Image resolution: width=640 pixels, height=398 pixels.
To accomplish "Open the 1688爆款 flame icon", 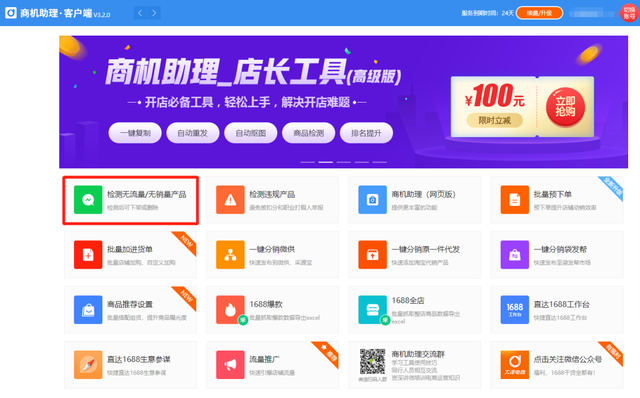I will (230, 310).
